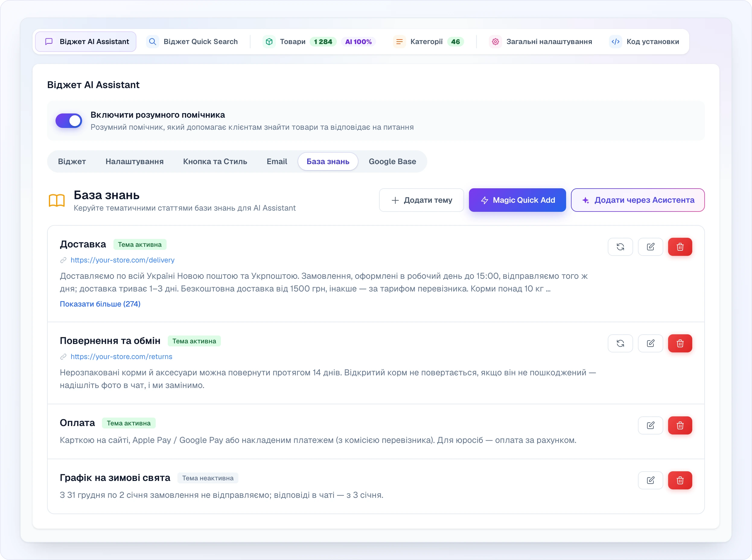Click the list icon next to Категорії

(400, 42)
